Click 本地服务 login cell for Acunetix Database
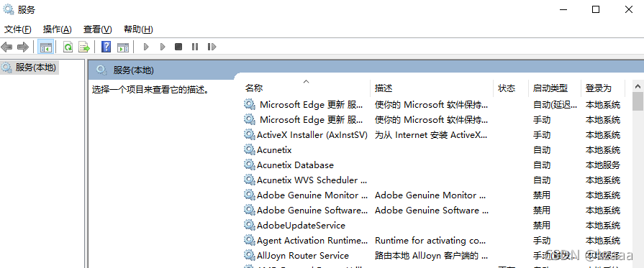Viewport: 644px width, 268px height. pyautogui.click(x=602, y=165)
